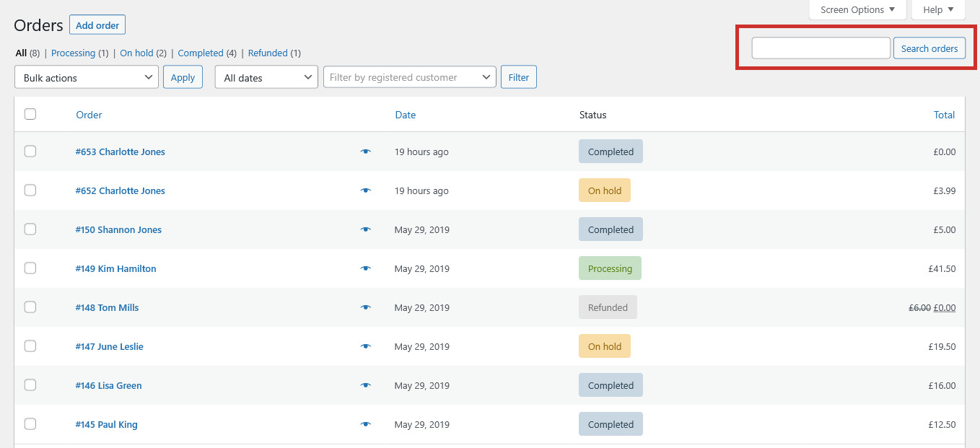Expand the All dates dropdown
980x448 pixels.
click(x=266, y=77)
